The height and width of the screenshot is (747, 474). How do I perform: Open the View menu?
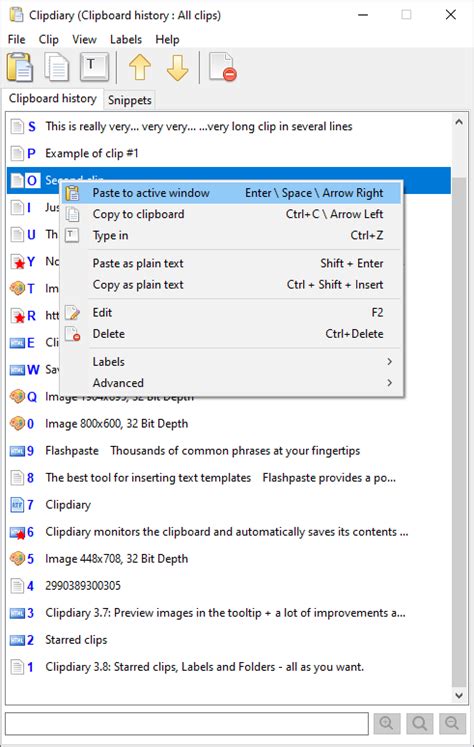point(84,39)
